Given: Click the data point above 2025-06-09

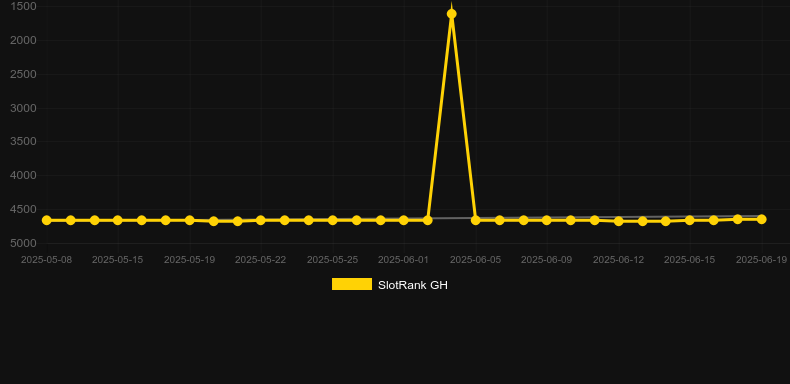Looking at the screenshot, I should (x=547, y=220).
